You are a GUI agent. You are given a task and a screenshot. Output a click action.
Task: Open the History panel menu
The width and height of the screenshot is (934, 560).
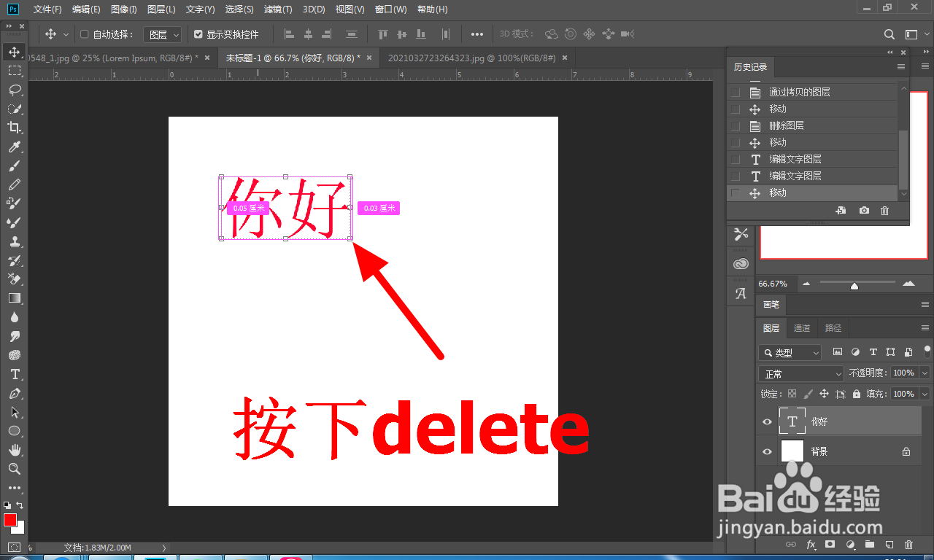(901, 67)
